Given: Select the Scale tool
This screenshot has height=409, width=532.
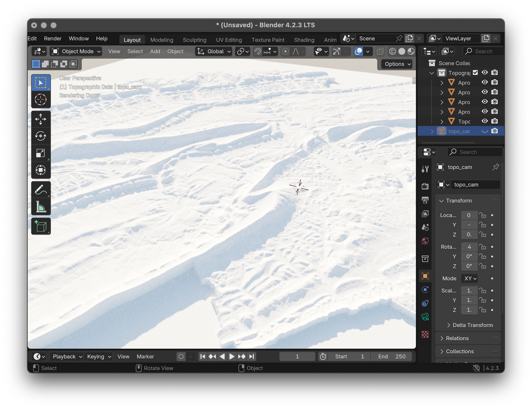Looking at the screenshot, I should pos(41,153).
